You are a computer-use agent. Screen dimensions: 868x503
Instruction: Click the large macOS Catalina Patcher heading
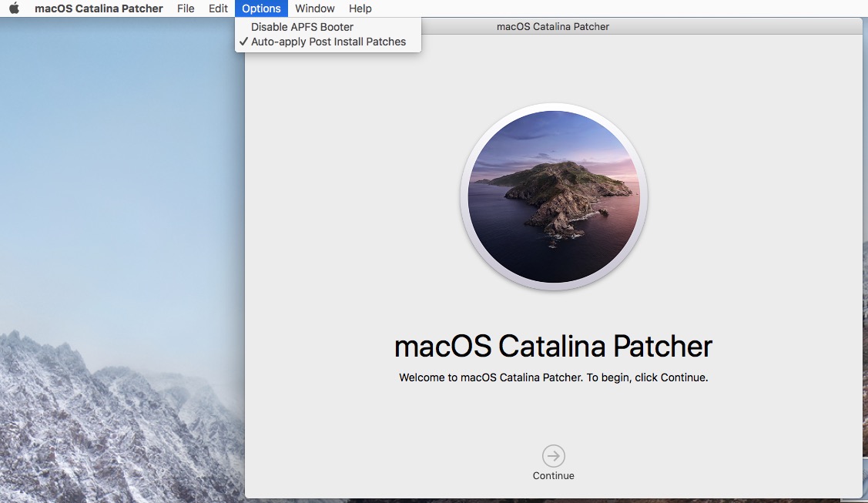click(553, 347)
